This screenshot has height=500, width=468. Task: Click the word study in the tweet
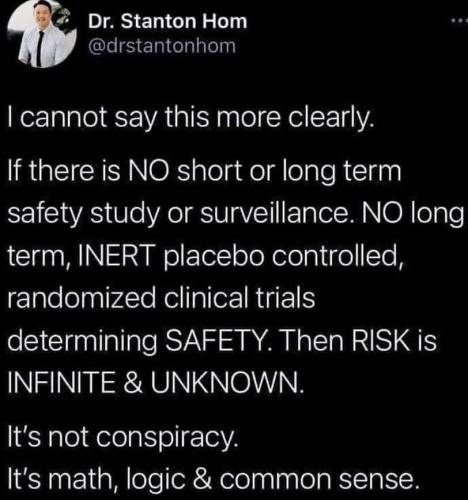125,215
